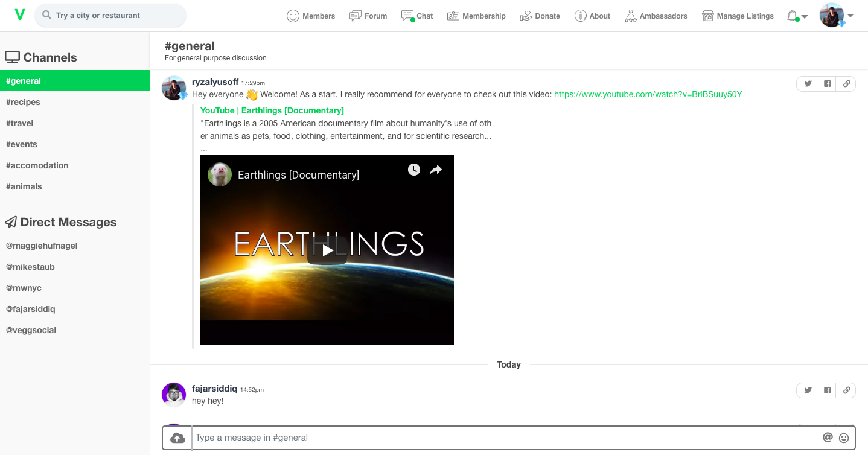Click the pig channel avatar on video

(220, 174)
